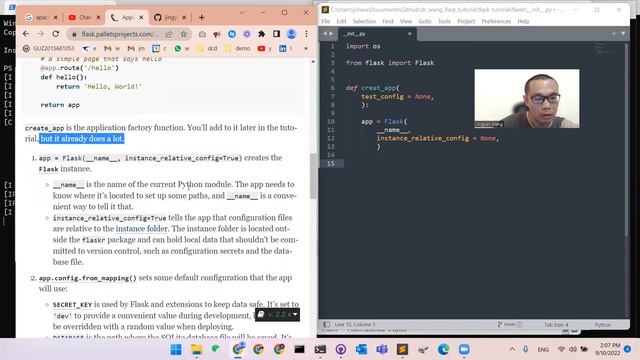Click the Sublime minimap
Screen dimensions: 640x360
point(603,50)
